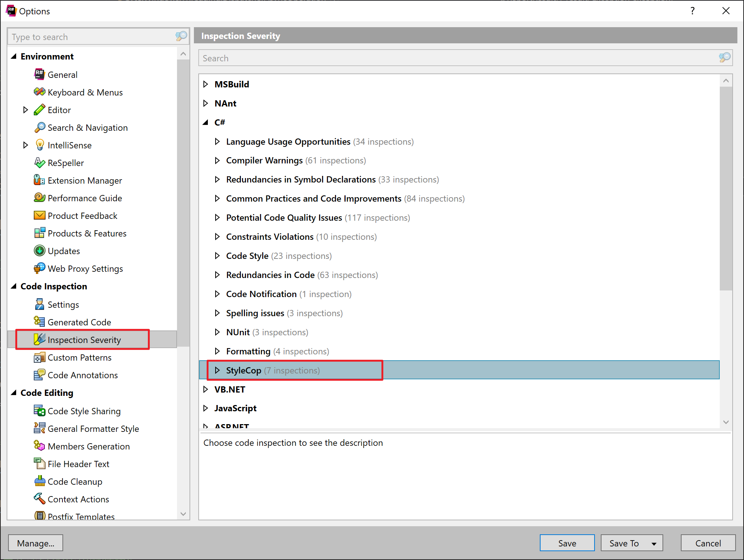Click the ReSpeller icon
This screenshot has height=560, width=744.
[x=39, y=162]
